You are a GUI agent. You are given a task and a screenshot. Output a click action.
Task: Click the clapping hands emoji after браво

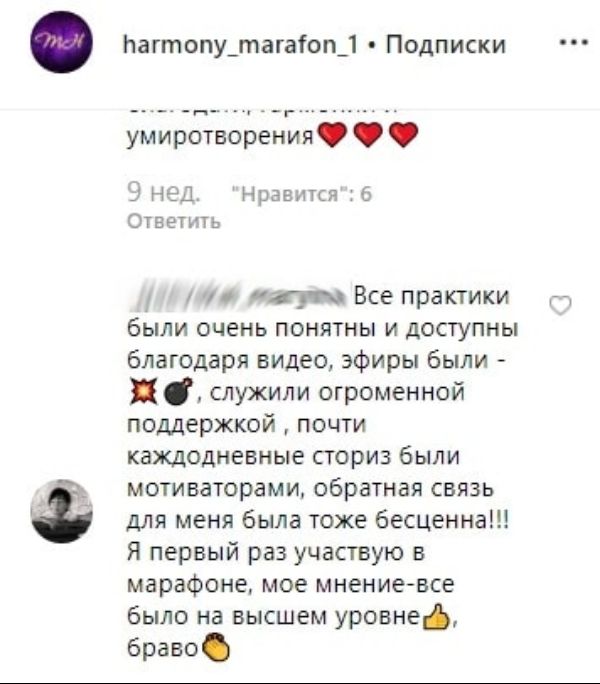(216, 647)
